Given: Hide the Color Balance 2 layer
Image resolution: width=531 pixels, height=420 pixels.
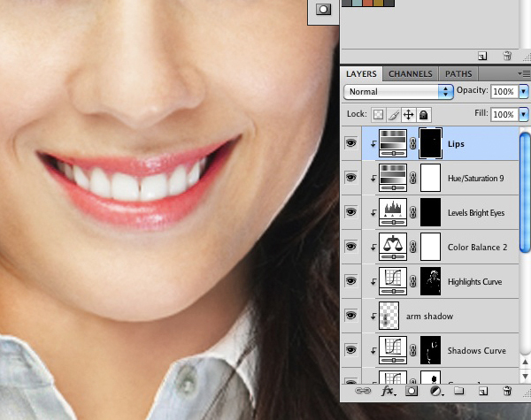Looking at the screenshot, I should (351, 247).
